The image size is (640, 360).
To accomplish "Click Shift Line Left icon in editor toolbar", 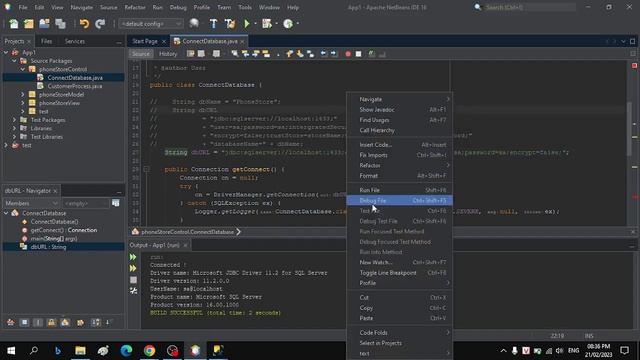I will pyautogui.click(x=323, y=54).
